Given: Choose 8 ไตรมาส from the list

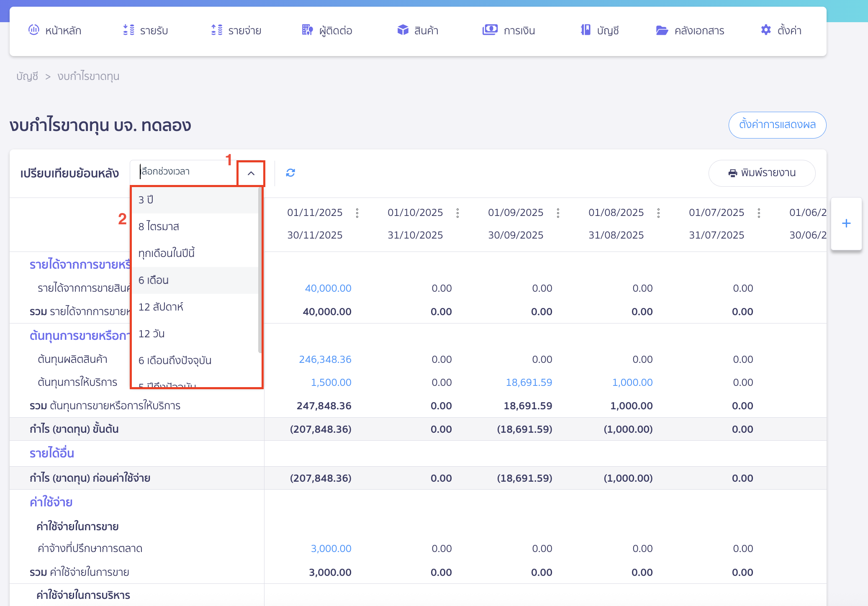Looking at the screenshot, I should (195, 227).
